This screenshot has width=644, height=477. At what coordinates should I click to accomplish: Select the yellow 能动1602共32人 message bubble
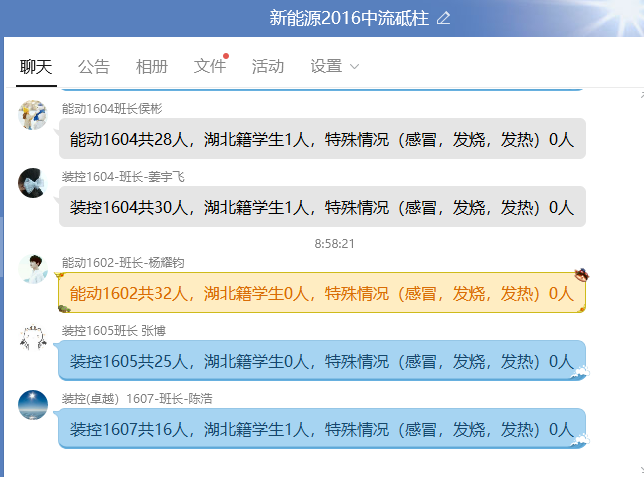tap(321, 293)
